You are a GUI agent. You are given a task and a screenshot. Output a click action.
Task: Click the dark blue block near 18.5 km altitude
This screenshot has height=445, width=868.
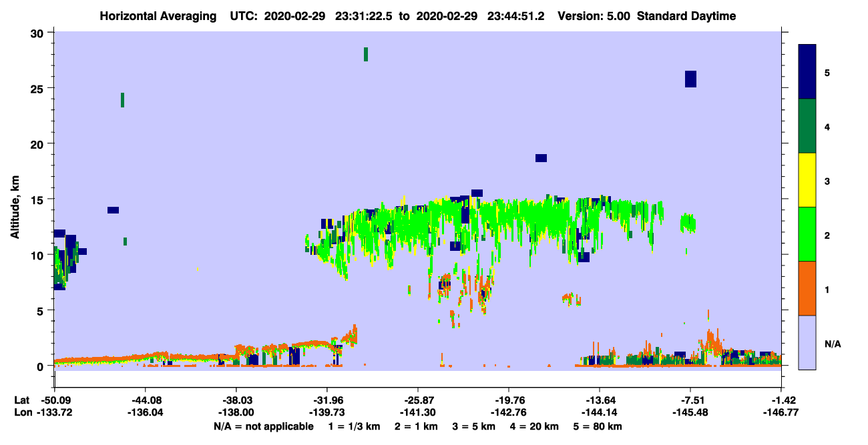[x=541, y=158]
